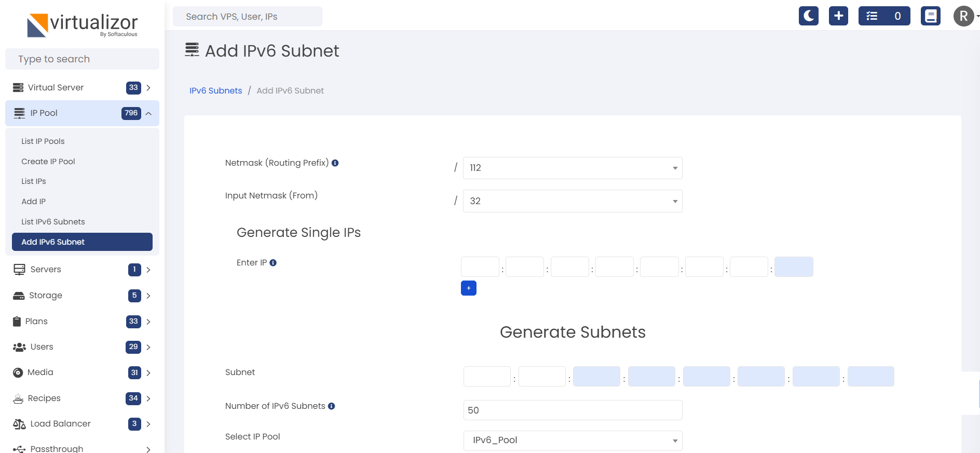Expand the Load Balancer menu chevron
This screenshot has height=453, width=980.
[x=148, y=424]
